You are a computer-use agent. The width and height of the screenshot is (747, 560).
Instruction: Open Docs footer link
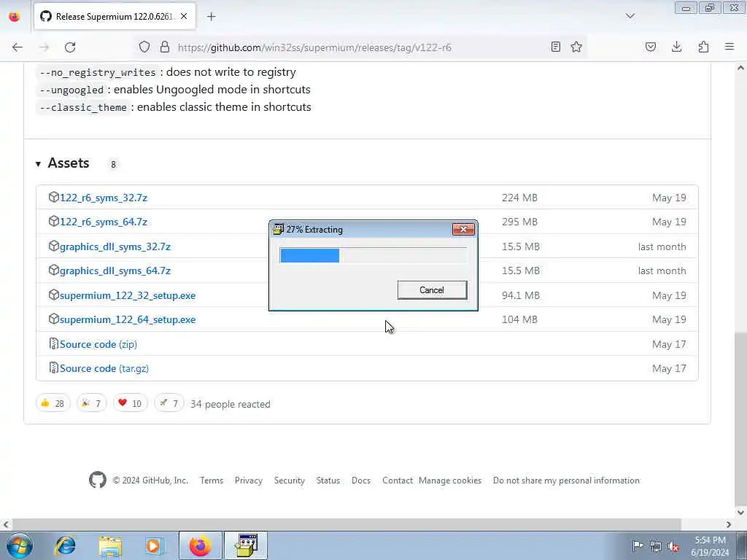(361, 481)
